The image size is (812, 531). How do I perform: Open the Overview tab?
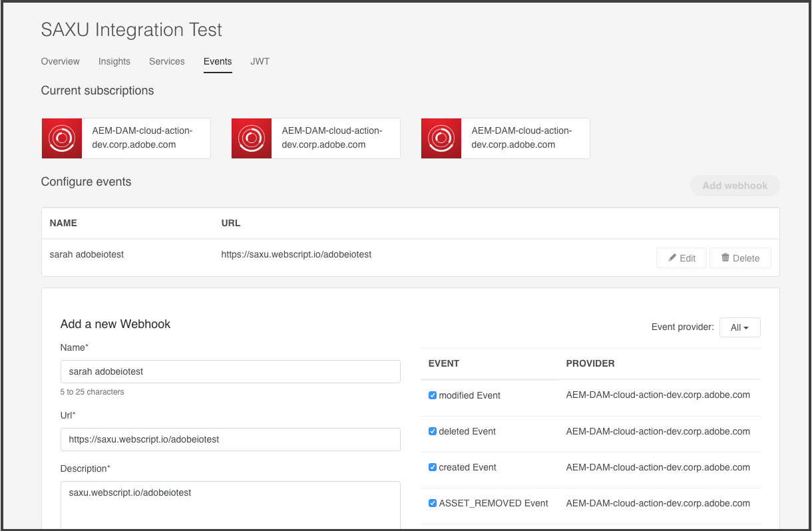pyautogui.click(x=61, y=61)
